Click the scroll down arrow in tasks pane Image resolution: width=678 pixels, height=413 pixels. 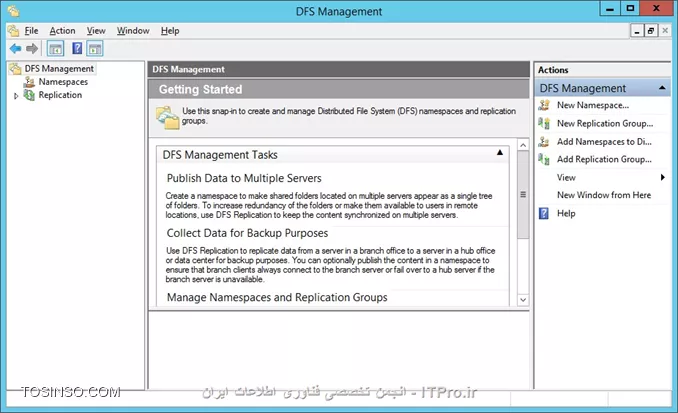(523, 300)
